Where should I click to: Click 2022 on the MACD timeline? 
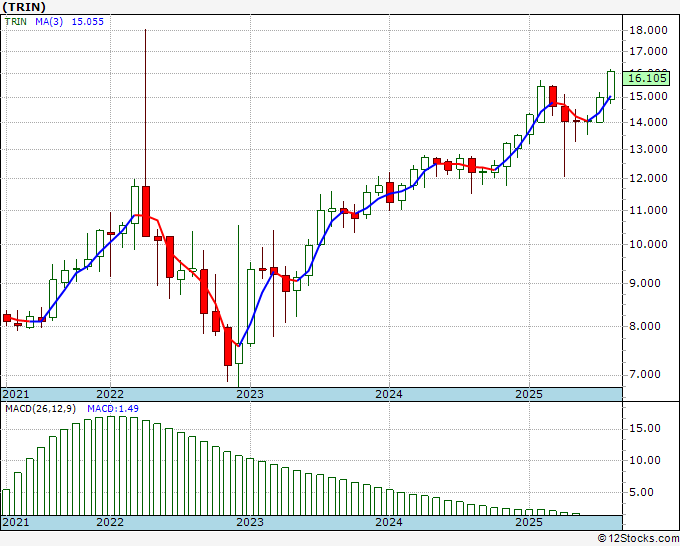110,522
